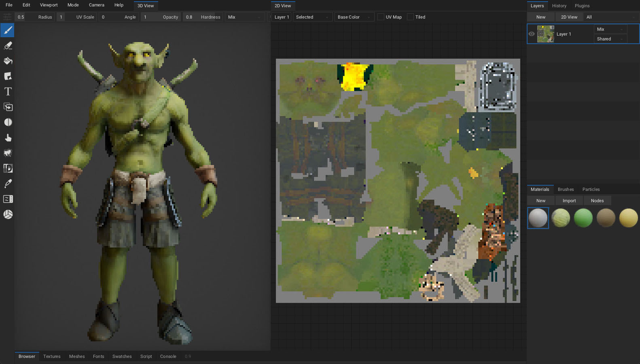640x364 pixels.
Task: Select the Eraser tool
Action: (x=8, y=46)
